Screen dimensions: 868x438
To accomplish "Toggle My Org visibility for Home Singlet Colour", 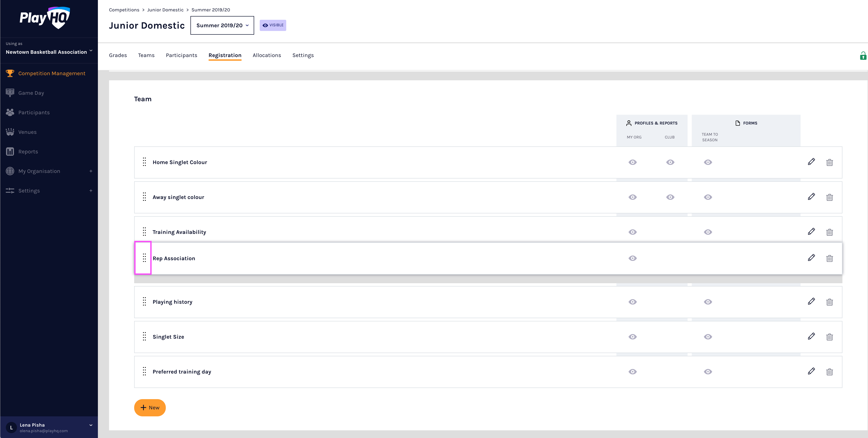I will coord(632,162).
